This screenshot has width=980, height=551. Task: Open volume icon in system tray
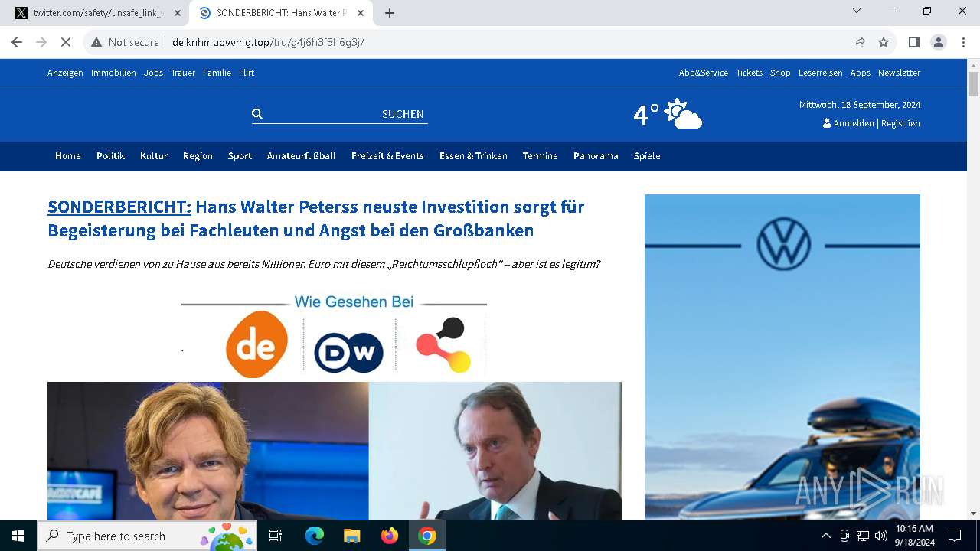881,536
